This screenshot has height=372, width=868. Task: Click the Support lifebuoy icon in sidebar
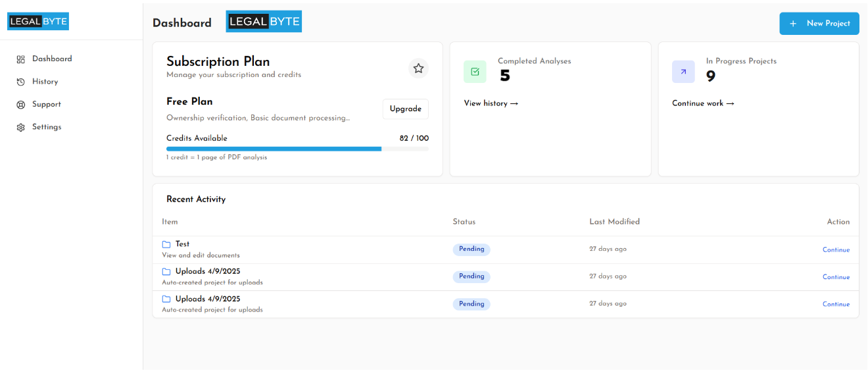(x=20, y=105)
